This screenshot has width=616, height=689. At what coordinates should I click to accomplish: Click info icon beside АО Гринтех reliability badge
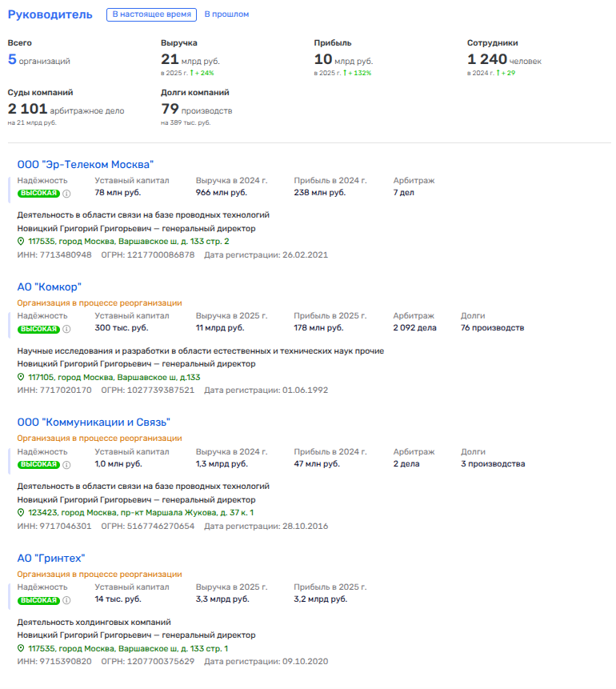pos(67,600)
